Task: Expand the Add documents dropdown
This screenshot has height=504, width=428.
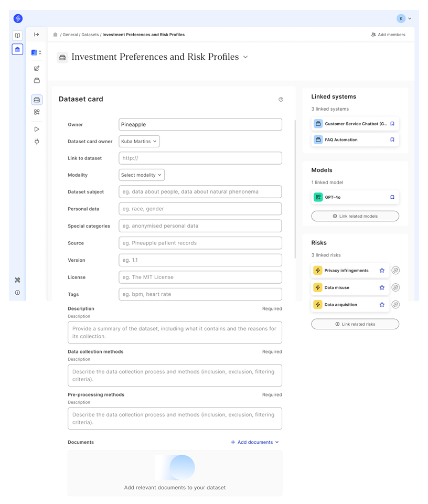Action: (255, 442)
